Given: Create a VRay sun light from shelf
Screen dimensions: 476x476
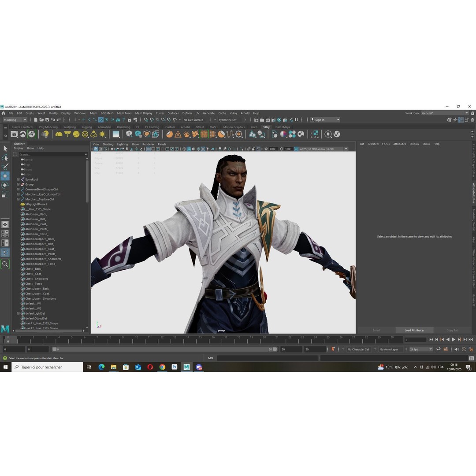Looking at the screenshot, I should [103, 134].
